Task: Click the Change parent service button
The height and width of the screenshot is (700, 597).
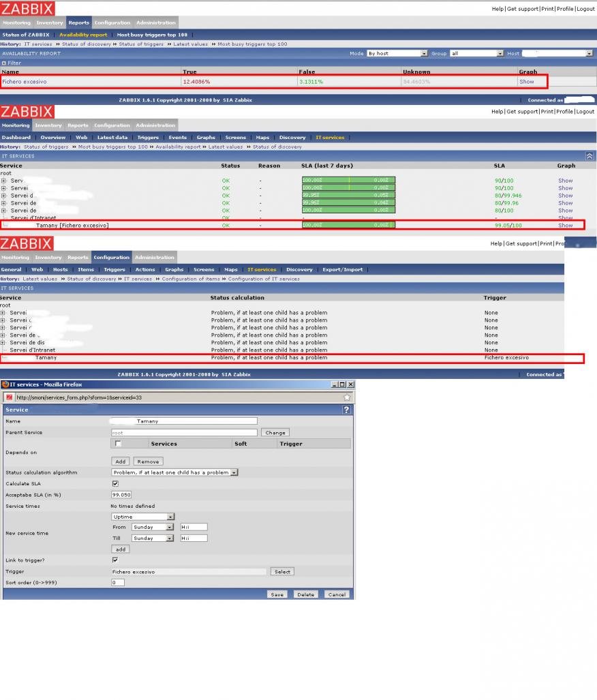Action: point(275,433)
